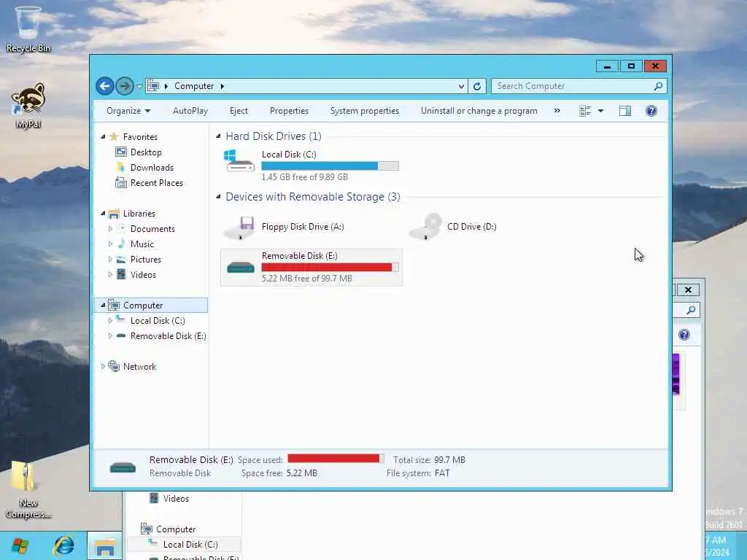
Task: Toggle the preview pane
Action: click(625, 111)
